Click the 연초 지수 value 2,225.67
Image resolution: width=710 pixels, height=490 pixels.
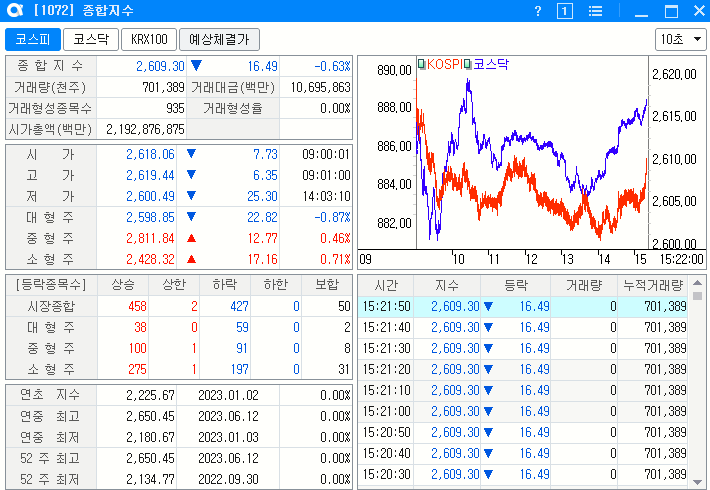coord(150,395)
